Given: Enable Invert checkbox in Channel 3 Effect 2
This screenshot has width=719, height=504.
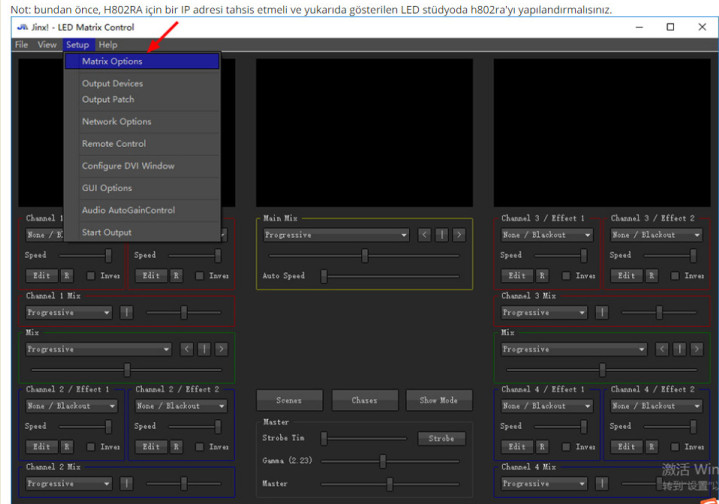Looking at the screenshot, I should [677, 275].
